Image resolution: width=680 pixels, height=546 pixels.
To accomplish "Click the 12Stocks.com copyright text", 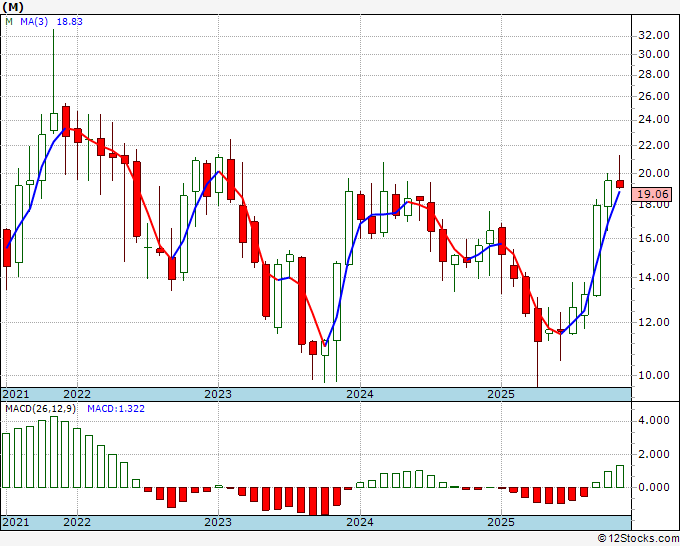I will pos(638,539).
